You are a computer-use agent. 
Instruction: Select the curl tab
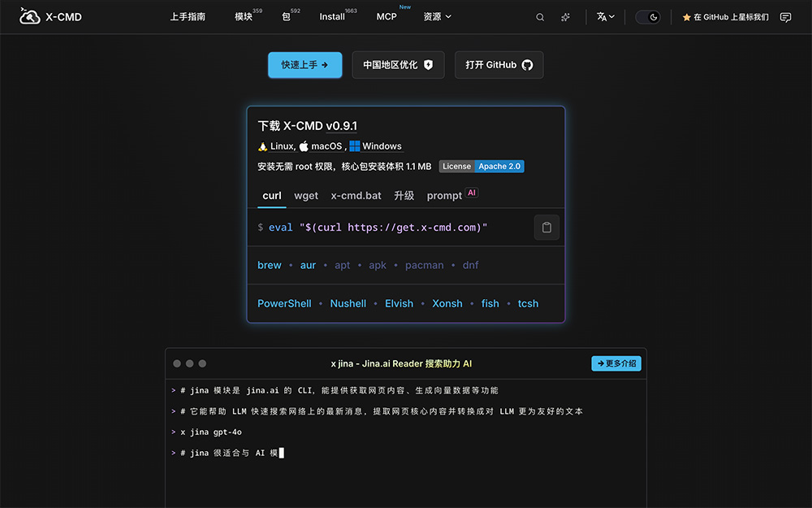pyautogui.click(x=272, y=195)
